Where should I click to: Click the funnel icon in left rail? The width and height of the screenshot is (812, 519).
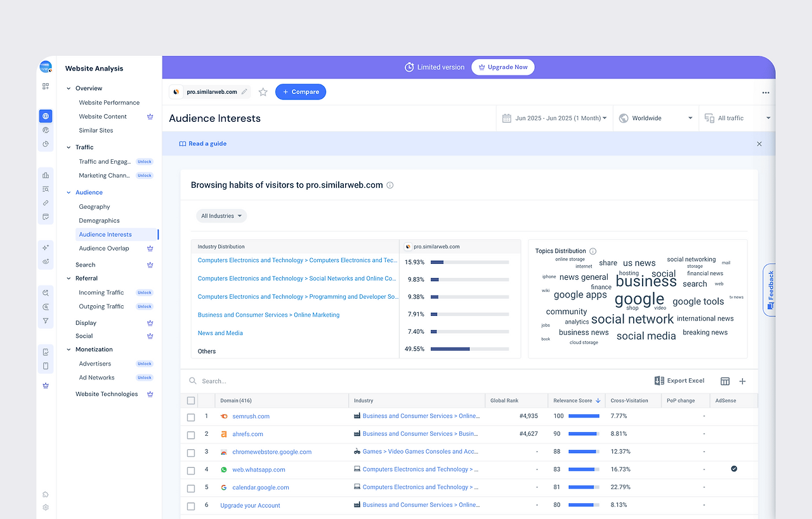tap(46, 321)
